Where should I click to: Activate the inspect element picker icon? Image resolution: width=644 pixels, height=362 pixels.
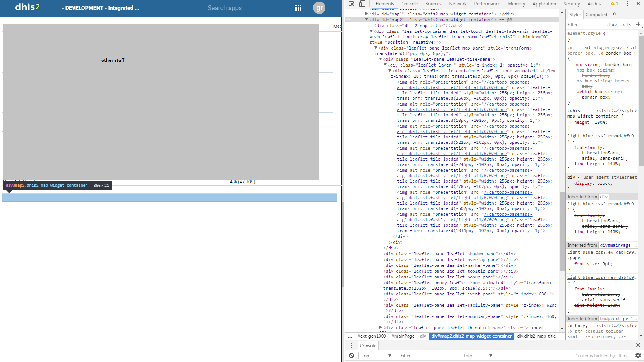coord(351,4)
